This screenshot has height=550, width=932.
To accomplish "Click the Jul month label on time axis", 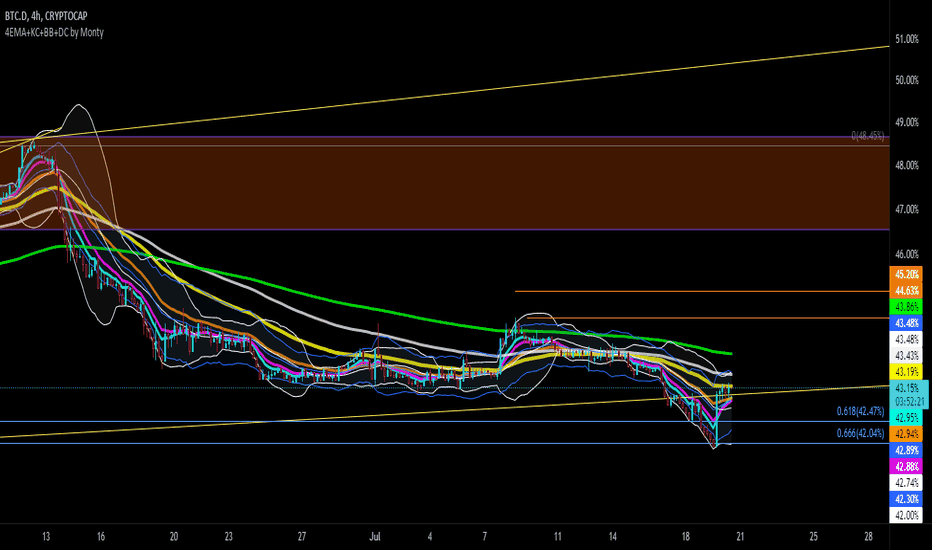I will (x=374, y=536).
